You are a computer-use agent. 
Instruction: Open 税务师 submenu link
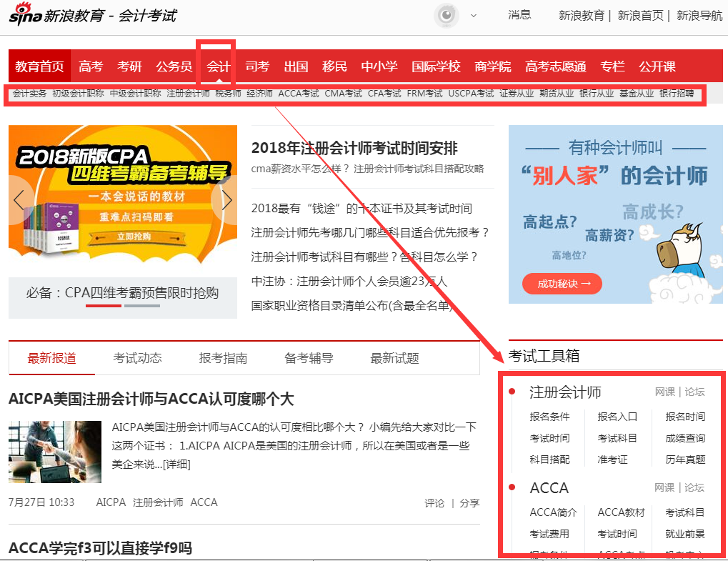pyautogui.click(x=228, y=94)
